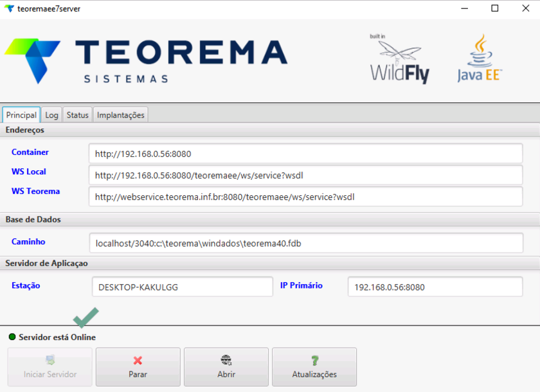The width and height of the screenshot is (540, 392).
Task: Click the Caminho label
Action: [x=28, y=242]
